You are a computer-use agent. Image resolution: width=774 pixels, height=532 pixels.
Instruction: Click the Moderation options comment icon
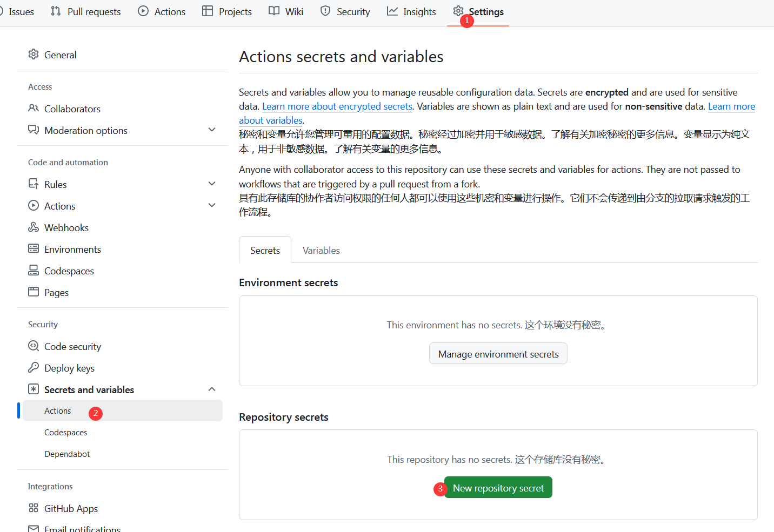tap(34, 130)
